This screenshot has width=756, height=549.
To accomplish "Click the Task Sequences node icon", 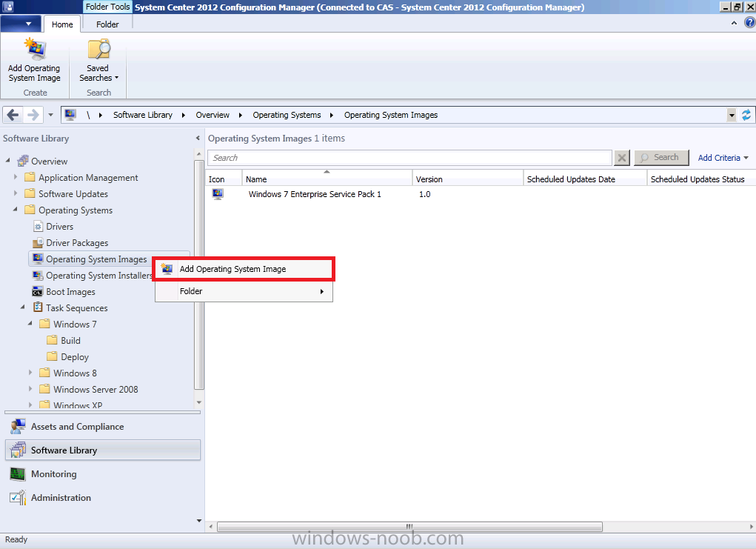I will 38,307.
